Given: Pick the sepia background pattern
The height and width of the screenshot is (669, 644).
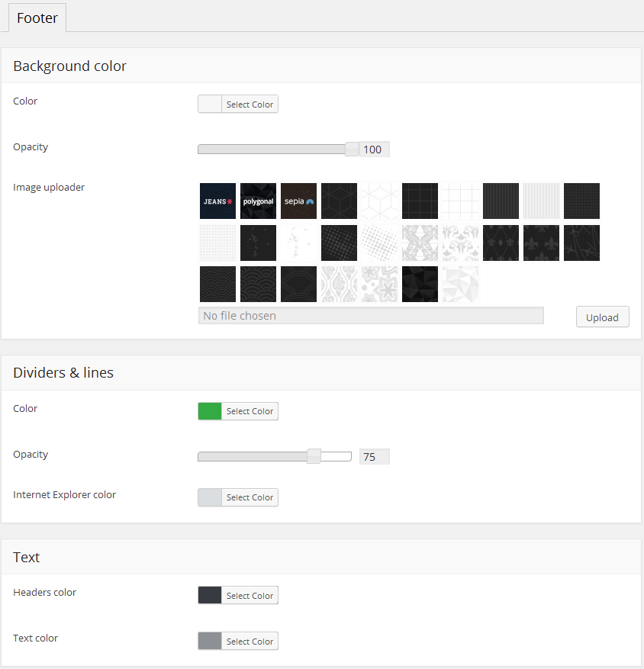Looking at the screenshot, I should [x=298, y=201].
